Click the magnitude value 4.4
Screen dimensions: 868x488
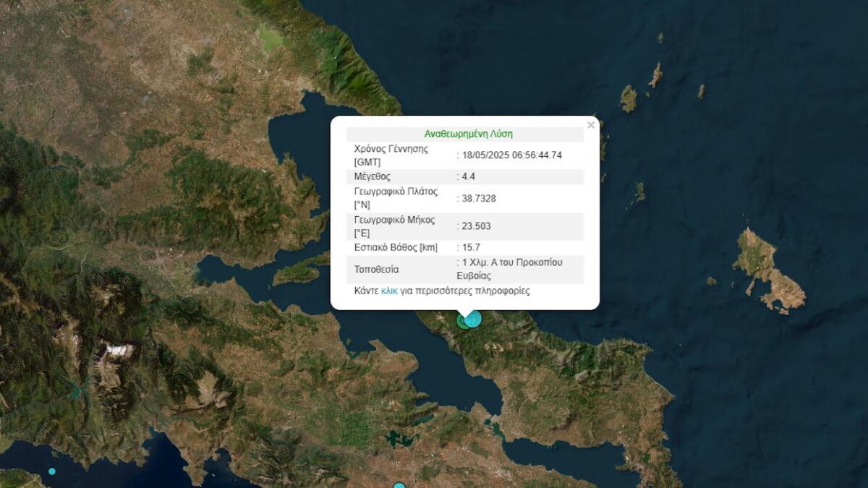point(469,176)
